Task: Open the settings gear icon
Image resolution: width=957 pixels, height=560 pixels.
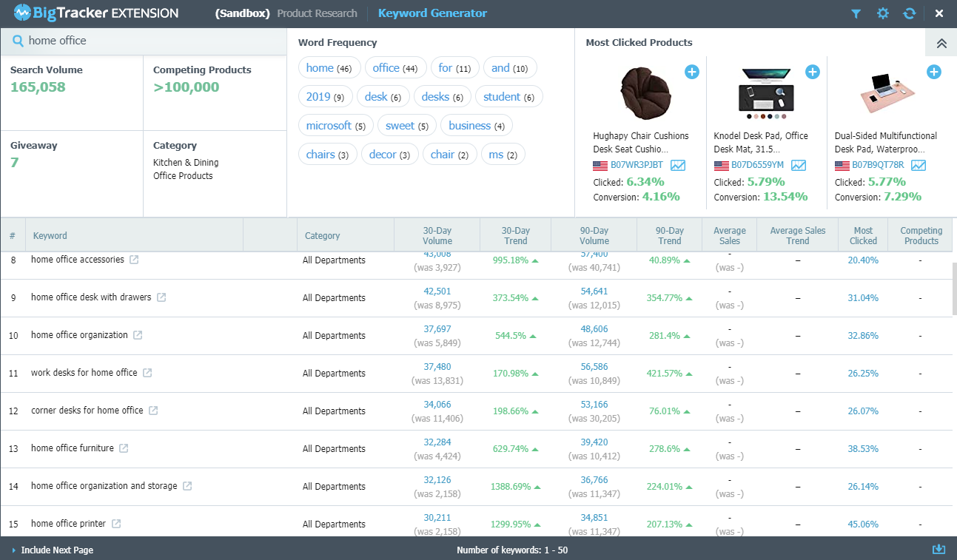Action: pyautogui.click(x=882, y=13)
